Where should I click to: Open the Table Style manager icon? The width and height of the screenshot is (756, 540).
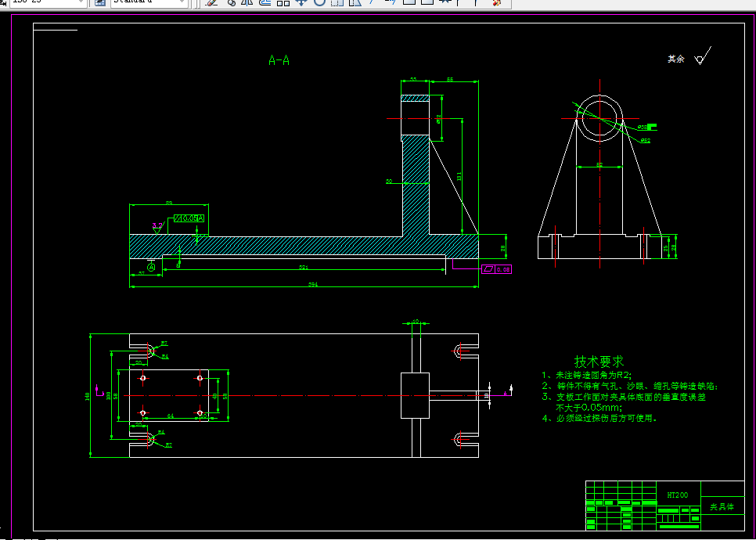tap(100, 2)
